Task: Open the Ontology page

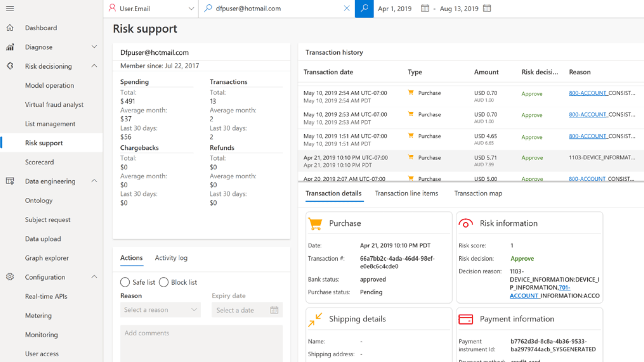Action: [39, 200]
